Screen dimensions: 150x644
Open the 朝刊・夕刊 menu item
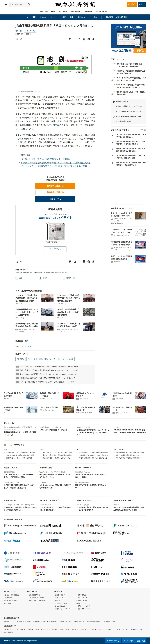click(44, 12)
